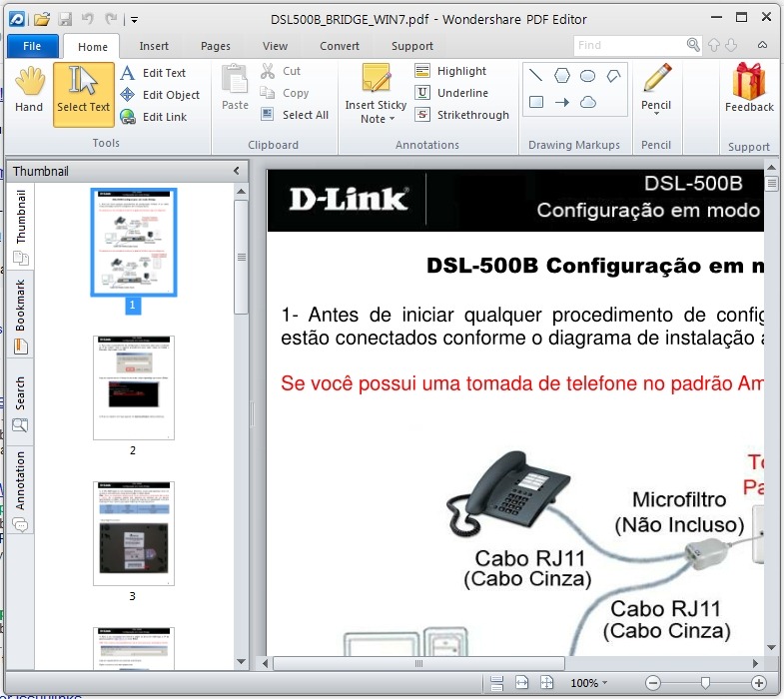
Task: Open the Search side panel tab
Action: (x=21, y=402)
